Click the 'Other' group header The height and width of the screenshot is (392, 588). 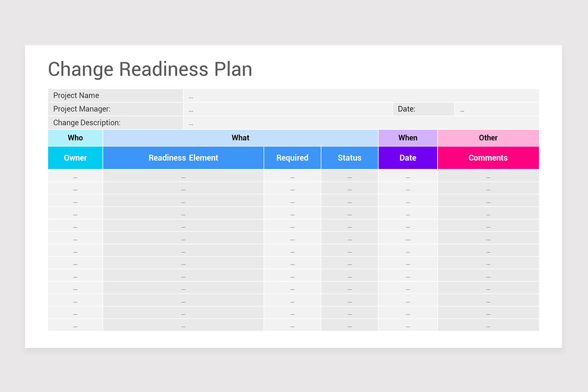pos(489,138)
